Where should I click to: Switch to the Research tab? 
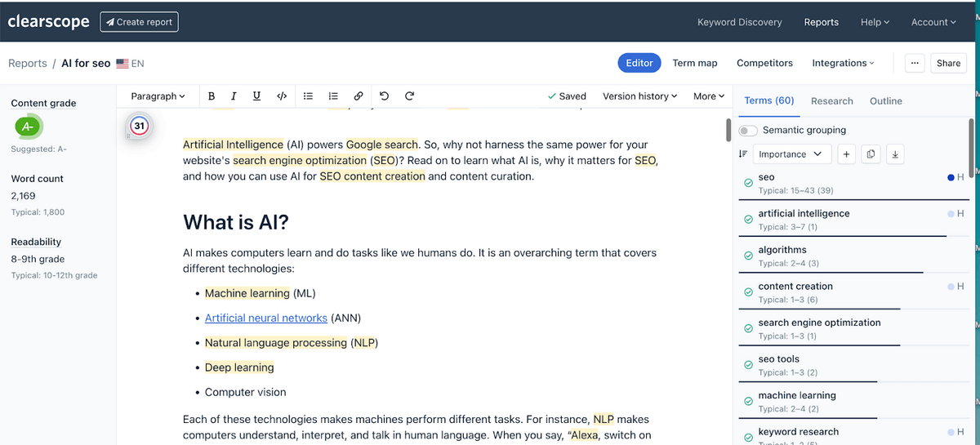pyautogui.click(x=831, y=101)
